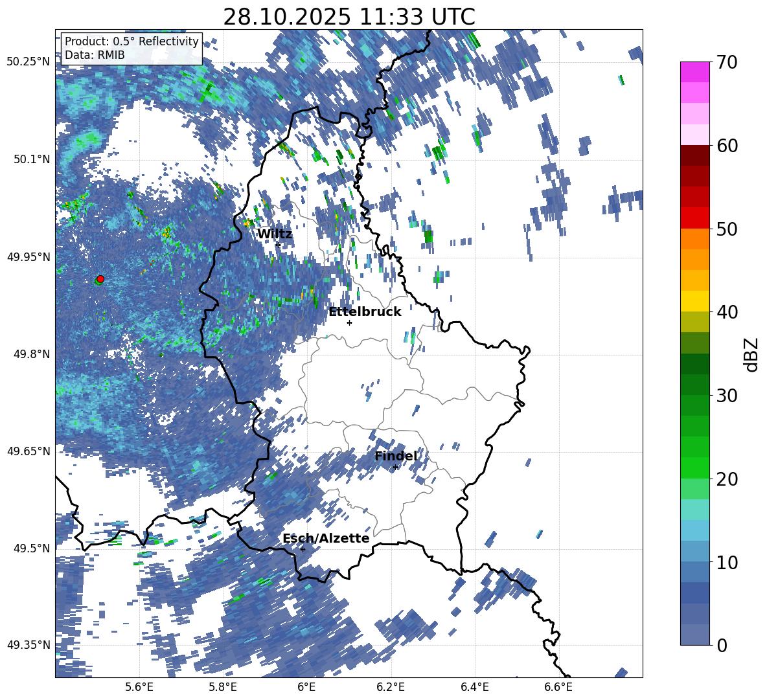Click the 50.1°N latitude tick label
The image size is (767, 700).
pyautogui.click(x=31, y=159)
